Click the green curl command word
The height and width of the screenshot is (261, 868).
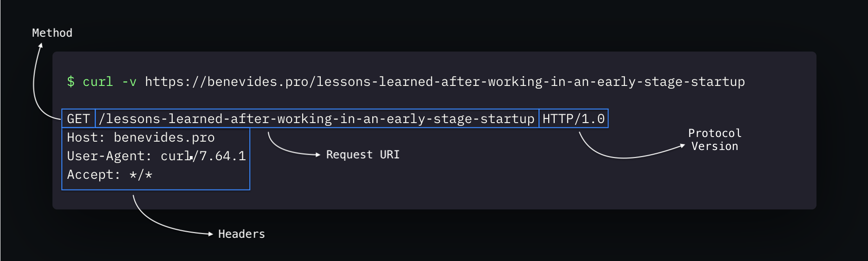point(97,82)
